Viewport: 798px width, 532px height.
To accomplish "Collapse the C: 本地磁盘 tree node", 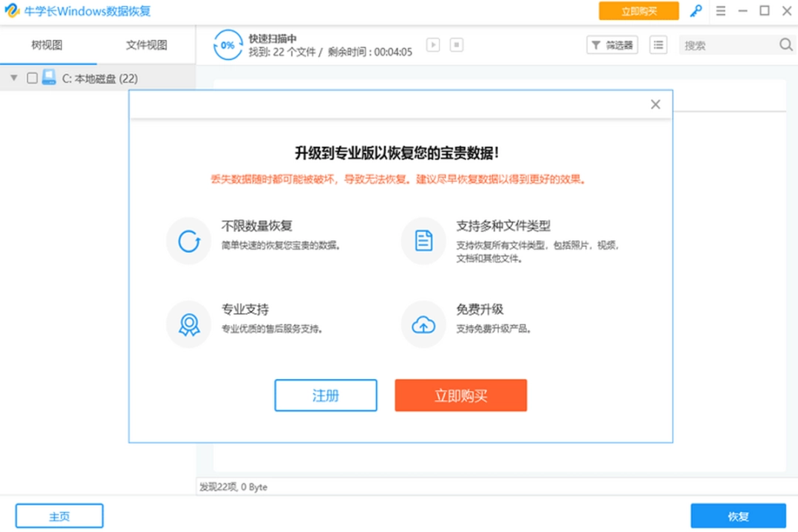I will 12,77.
